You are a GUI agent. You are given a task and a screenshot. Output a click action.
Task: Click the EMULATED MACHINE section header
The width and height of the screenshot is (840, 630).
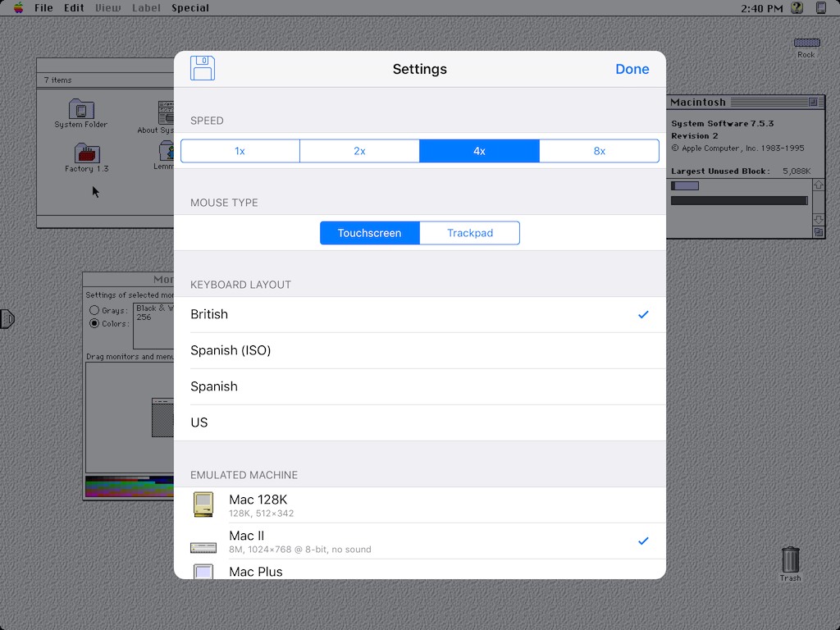point(244,475)
